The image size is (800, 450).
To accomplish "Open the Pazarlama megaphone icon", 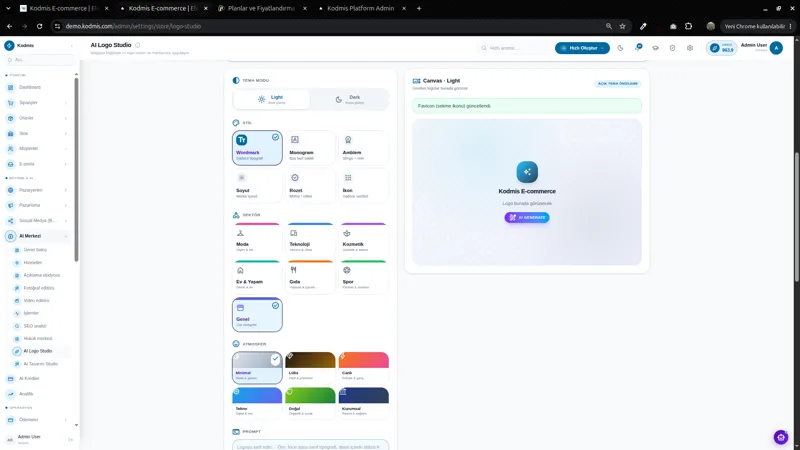I will pyautogui.click(x=11, y=205).
